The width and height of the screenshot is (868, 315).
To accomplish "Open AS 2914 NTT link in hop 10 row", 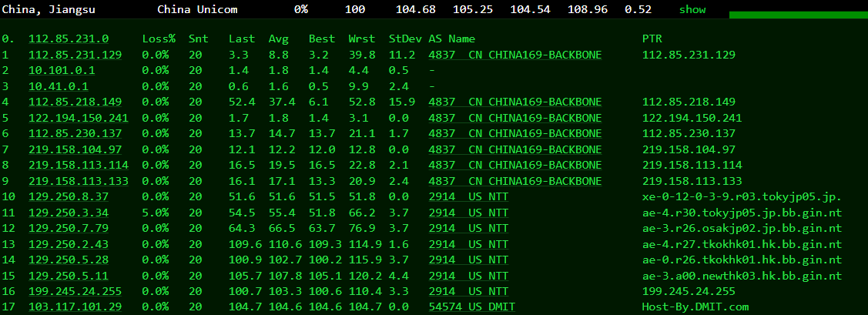I will click(x=468, y=196).
